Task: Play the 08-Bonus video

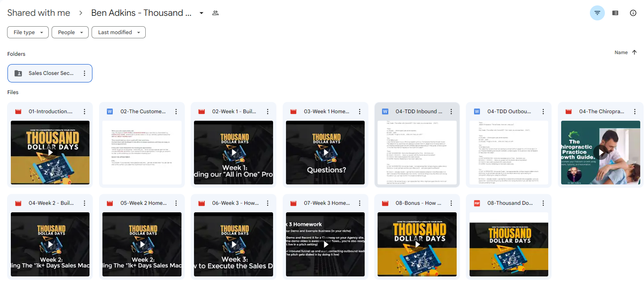Action: point(417,244)
